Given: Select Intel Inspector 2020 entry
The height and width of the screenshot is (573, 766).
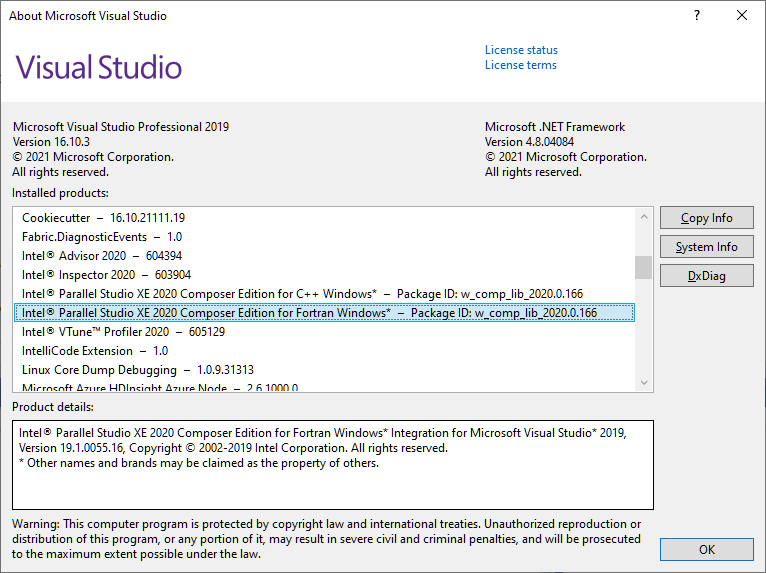Looking at the screenshot, I should pyautogui.click(x=106, y=275).
